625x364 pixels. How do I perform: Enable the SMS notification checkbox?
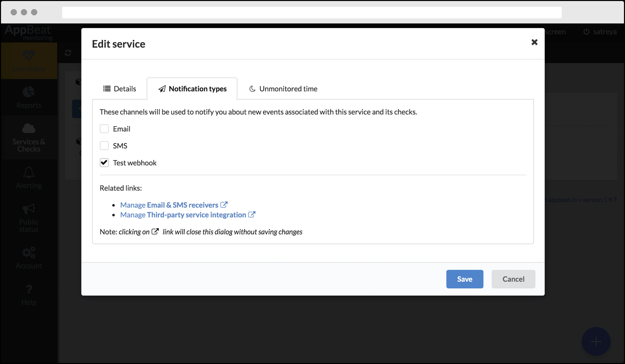104,146
